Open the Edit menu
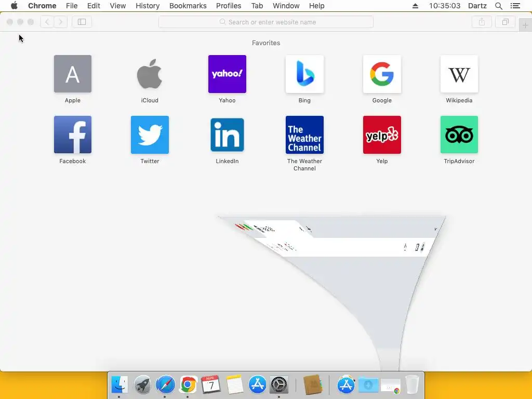This screenshot has width=532, height=399. [94, 6]
